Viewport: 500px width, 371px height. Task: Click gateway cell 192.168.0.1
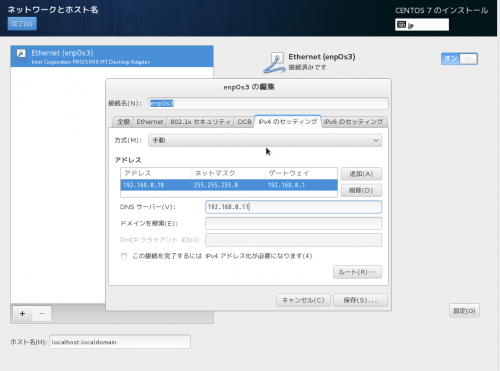pos(286,185)
